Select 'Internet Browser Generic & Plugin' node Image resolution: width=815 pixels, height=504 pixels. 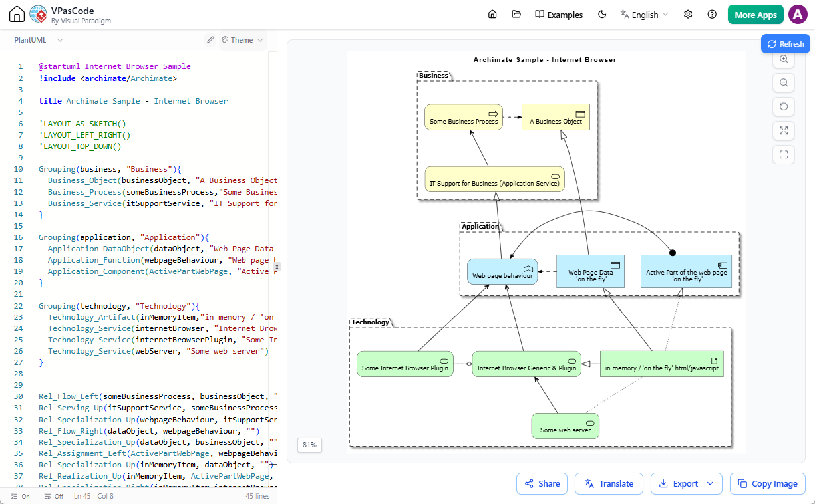pos(526,364)
